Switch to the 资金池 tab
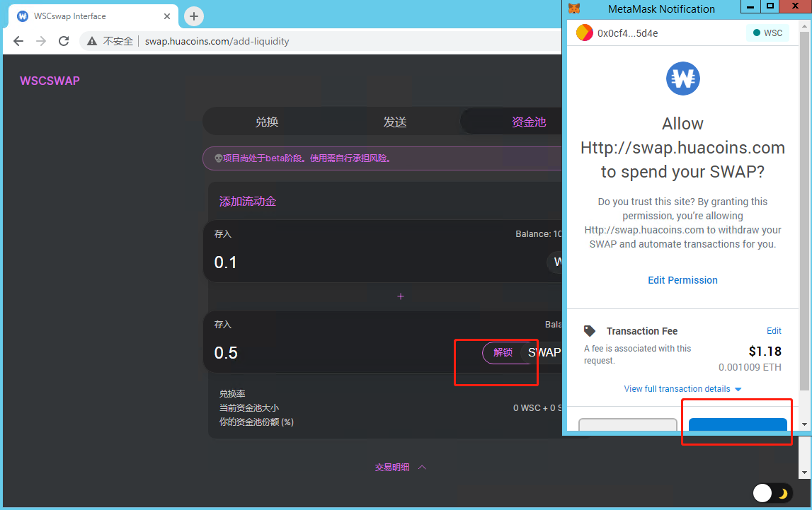The height and width of the screenshot is (510, 812). [529, 122]
